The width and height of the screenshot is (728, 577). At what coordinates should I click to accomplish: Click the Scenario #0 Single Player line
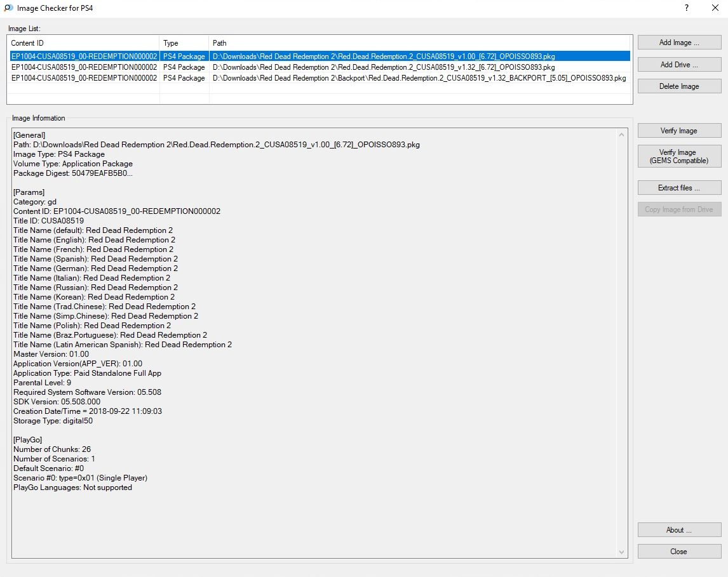pos(80,478)
